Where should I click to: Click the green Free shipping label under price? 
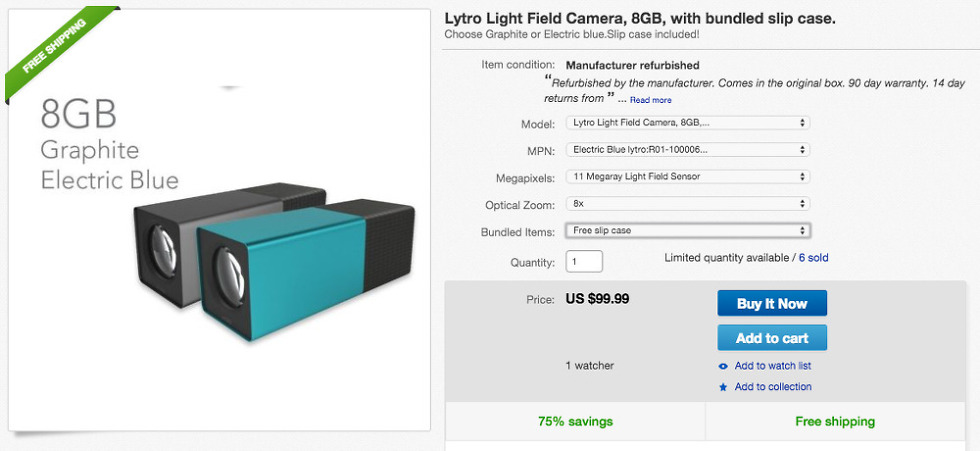835,421
